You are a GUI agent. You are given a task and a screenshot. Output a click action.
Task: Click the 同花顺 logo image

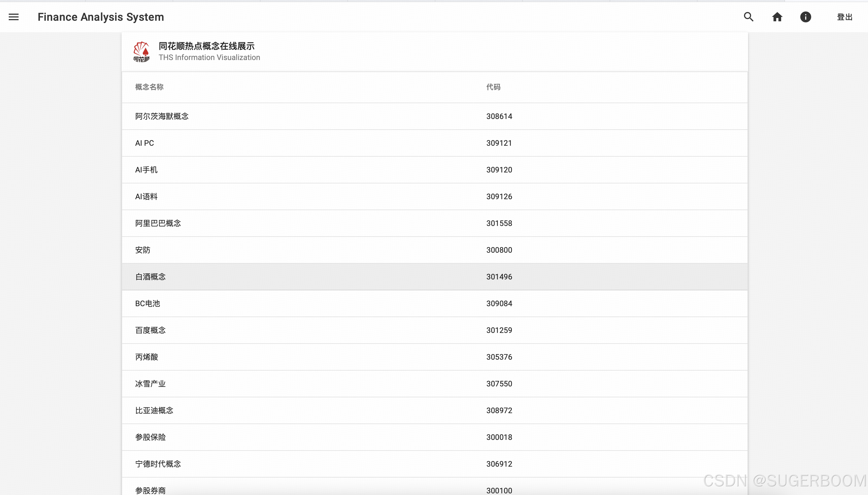click(x=141, y=52)
